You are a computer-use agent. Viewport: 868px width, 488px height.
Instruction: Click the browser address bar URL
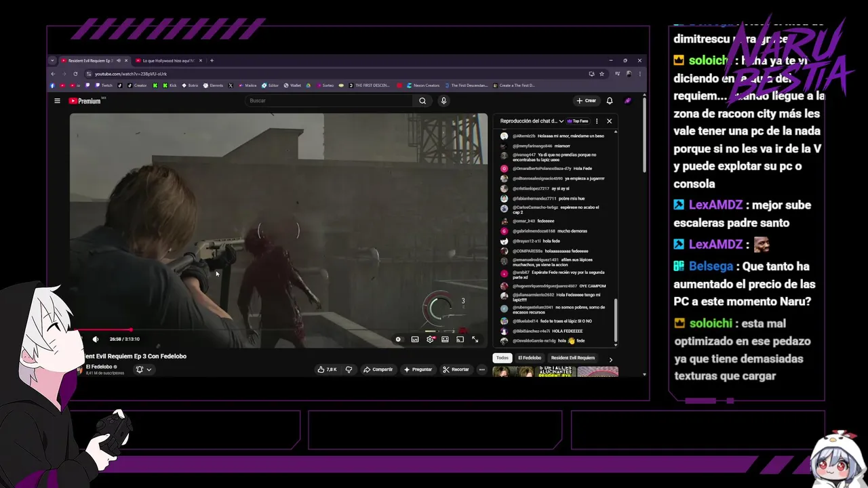[130, 73]
